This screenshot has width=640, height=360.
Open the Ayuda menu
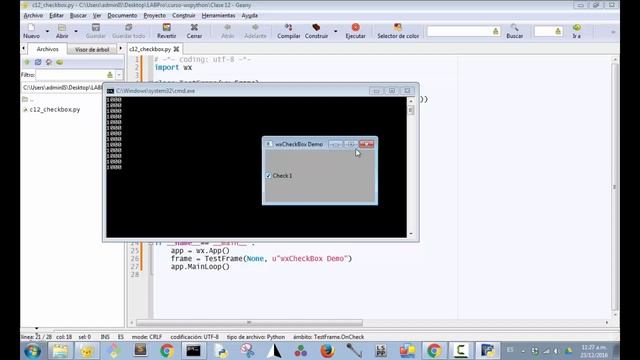pos(249,16)
